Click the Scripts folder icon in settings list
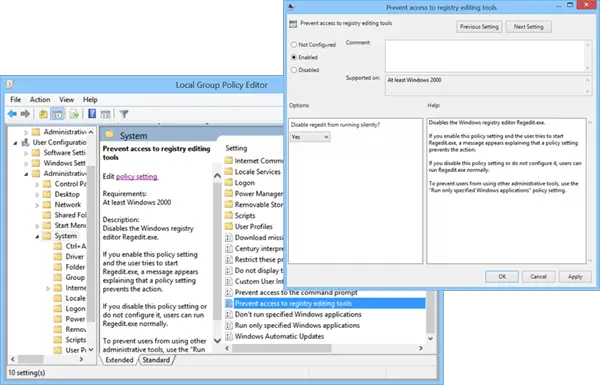This screenshot has height=385, width=600. pos(229,215)
